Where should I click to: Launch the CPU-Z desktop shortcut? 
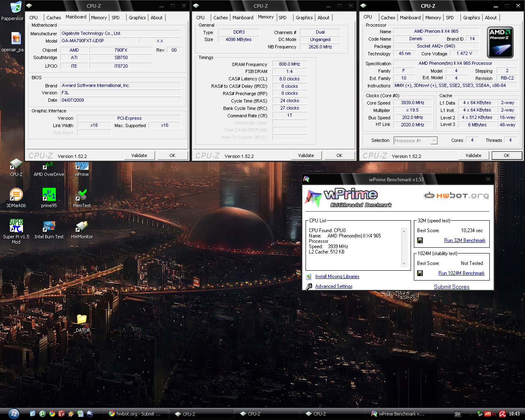(16, 165)
